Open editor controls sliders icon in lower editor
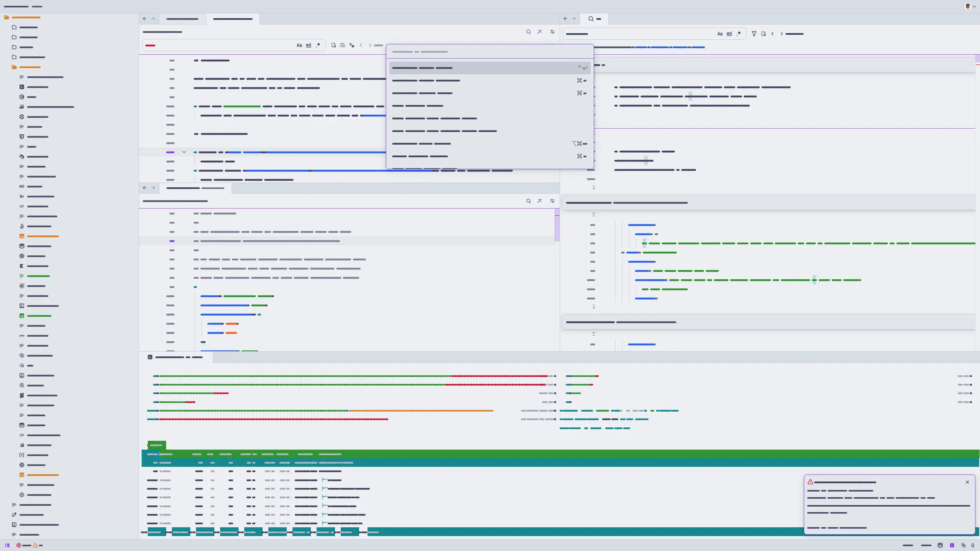 [x=552, y=201]
